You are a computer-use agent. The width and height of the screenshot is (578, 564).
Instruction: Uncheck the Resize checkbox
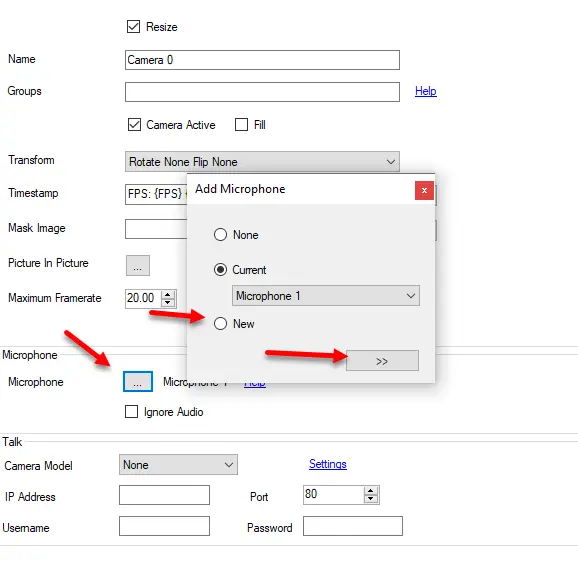133,27
